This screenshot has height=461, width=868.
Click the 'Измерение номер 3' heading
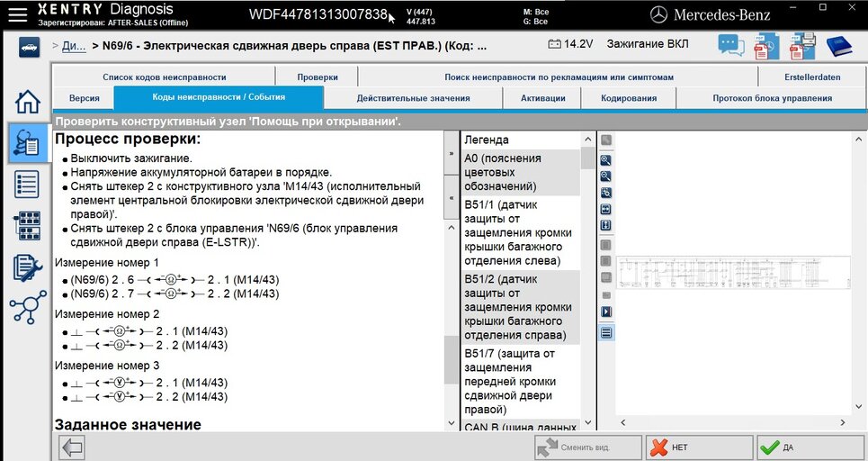click(107, 366)
